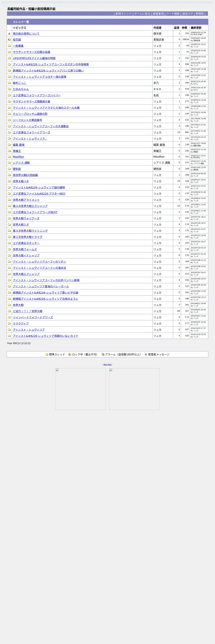Click the folder icon beside クラウディア

point(9,323)
